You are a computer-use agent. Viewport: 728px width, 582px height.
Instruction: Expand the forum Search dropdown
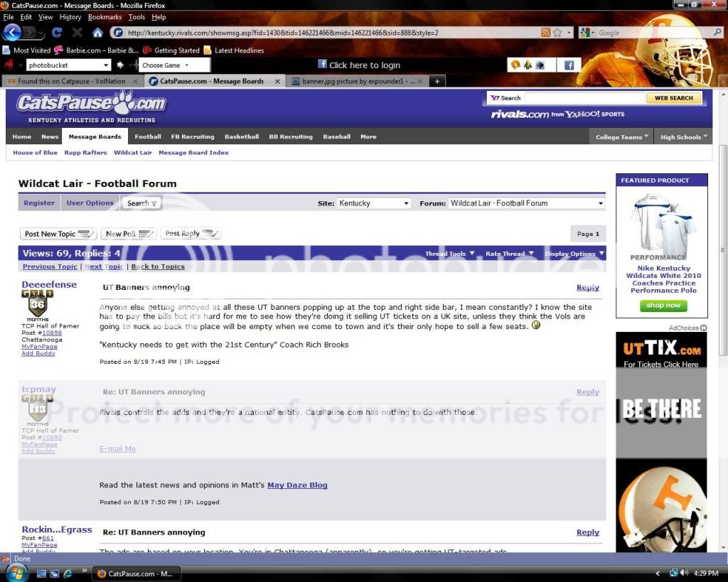click(141, 203)
